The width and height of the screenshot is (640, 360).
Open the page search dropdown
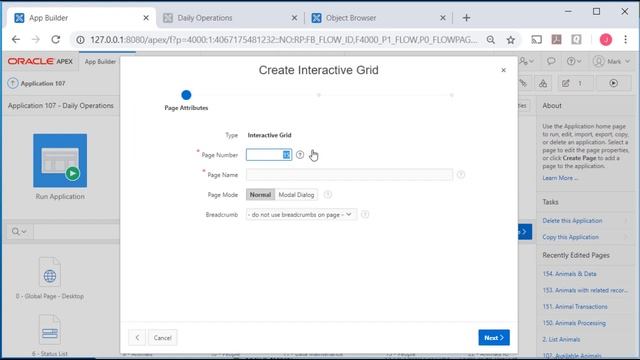point(19,231)
